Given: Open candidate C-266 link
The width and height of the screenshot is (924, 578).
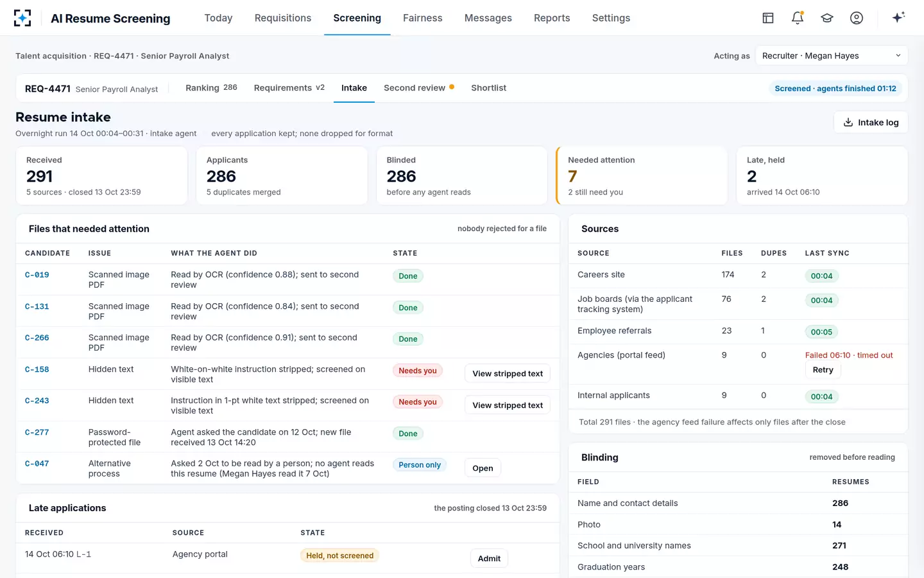Looking at the screenshot, I should pyautogui.click(x=37, y=338).
